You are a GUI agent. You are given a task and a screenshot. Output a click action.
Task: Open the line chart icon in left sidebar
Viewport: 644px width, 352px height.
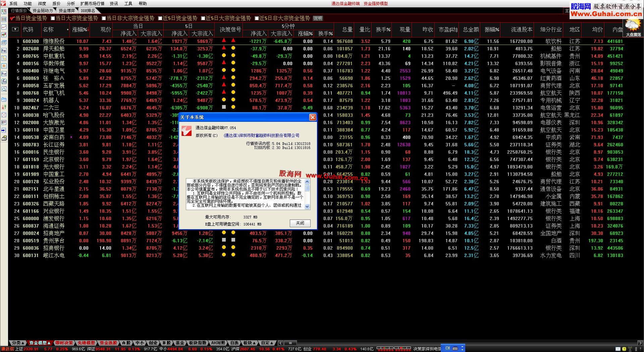[x=4, y=27]
